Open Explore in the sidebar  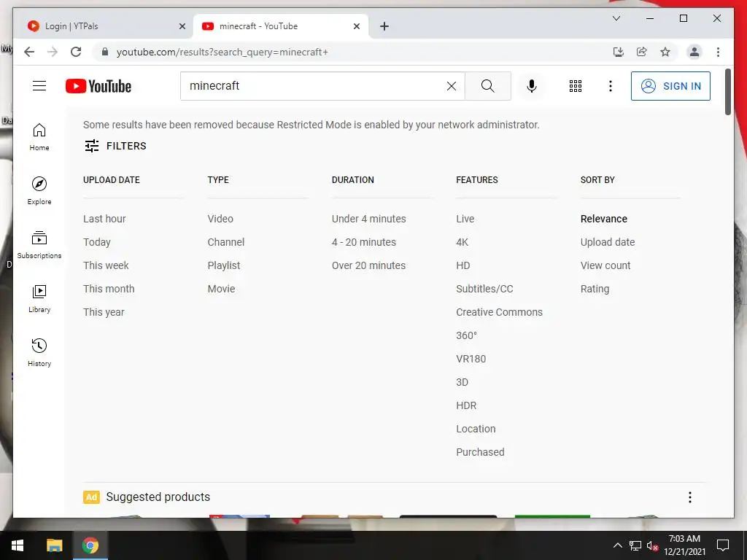(39, 191)
